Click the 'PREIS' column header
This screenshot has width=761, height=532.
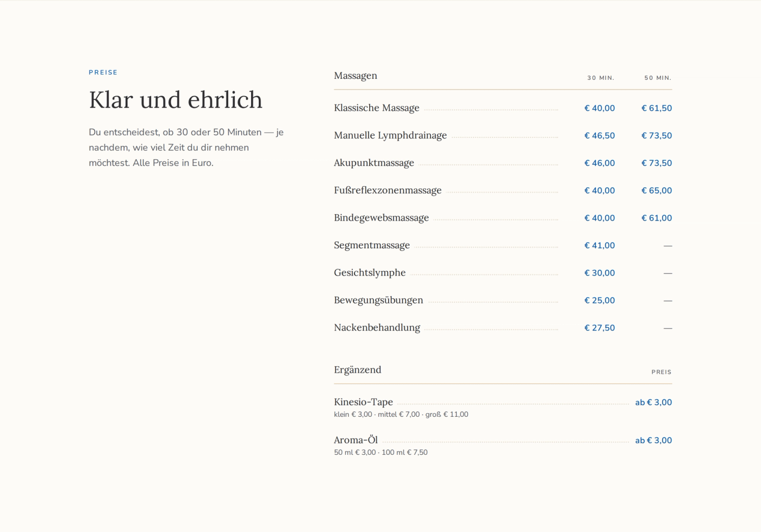(662, 372)
